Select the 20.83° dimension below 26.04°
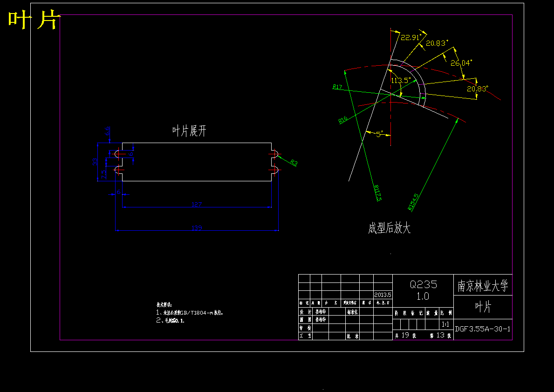554x392 pixels. pyautogui.click(x=477, y=89)
